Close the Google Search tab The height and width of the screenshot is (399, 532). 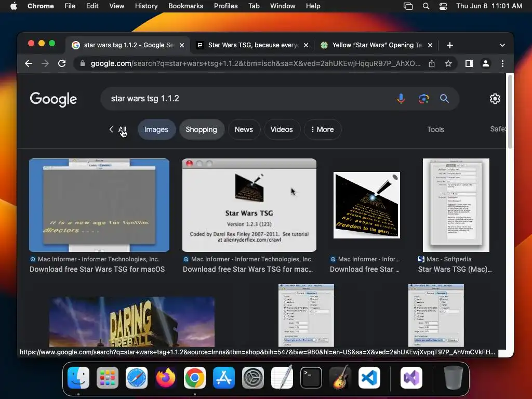182,45
